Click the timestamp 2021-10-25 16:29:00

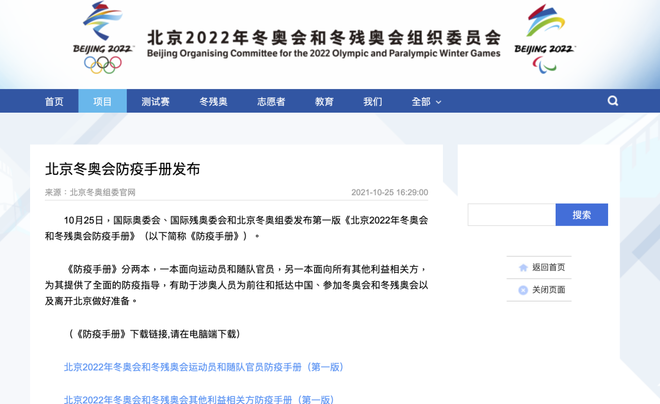390,192
